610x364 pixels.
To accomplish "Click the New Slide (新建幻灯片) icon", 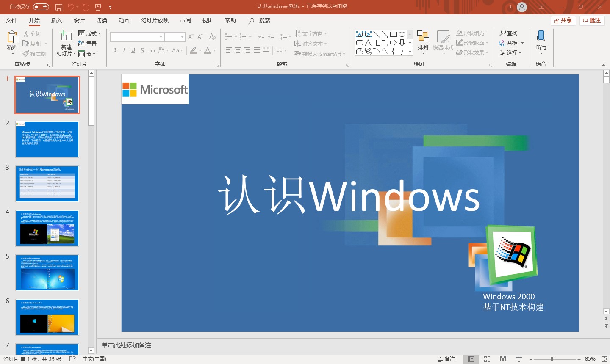I will (x=66, y=37).
